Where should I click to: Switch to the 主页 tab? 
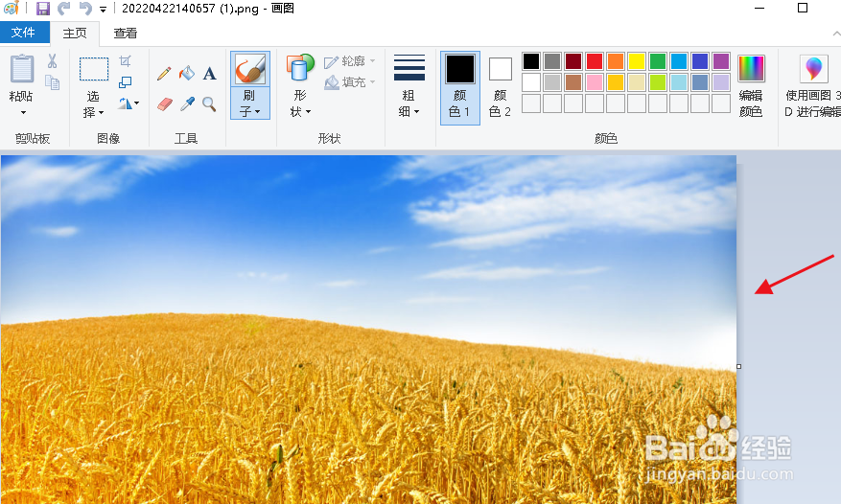[x=75, y=34]
